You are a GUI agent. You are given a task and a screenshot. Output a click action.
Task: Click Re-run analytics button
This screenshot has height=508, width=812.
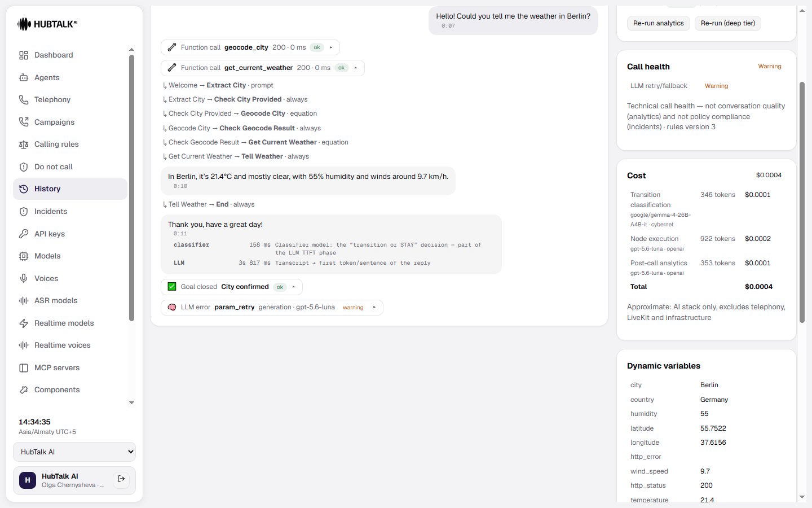pos(658,23)
